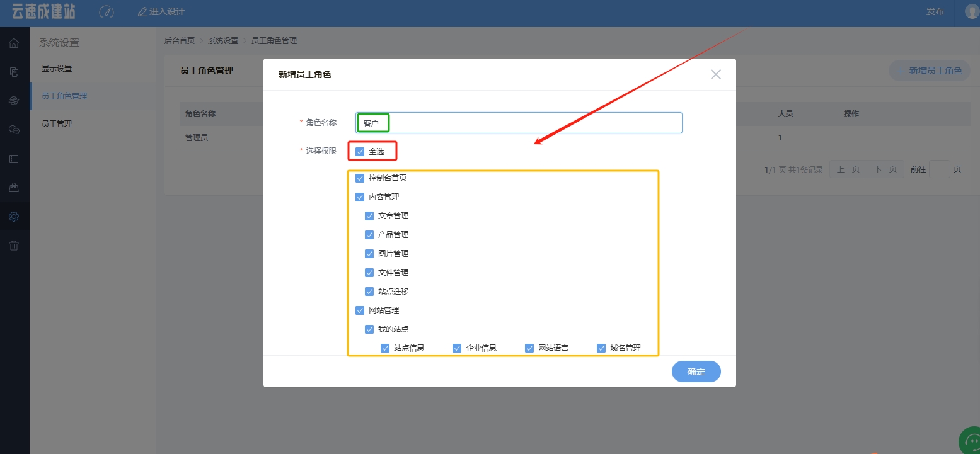Image resolution: width=980 pixels, height=454 pixels.
Task: Click the user avatar in top-right corner
Action: click(972, 11)
